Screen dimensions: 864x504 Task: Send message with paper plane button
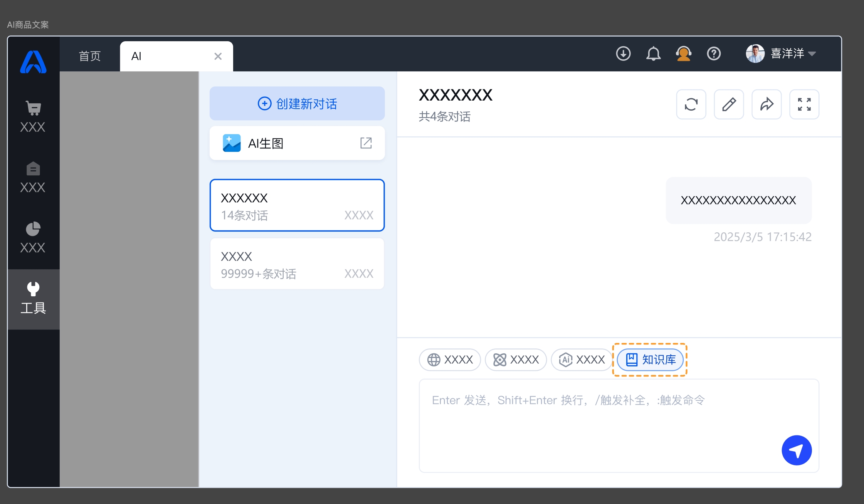797,450
